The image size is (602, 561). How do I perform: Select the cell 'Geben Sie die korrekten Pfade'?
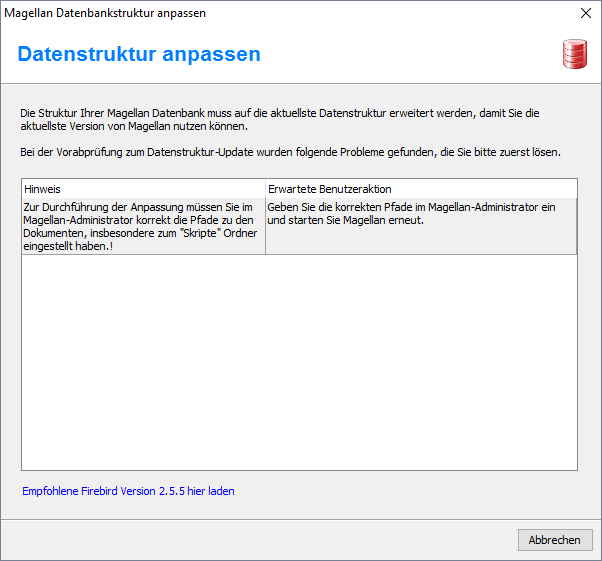421,226
